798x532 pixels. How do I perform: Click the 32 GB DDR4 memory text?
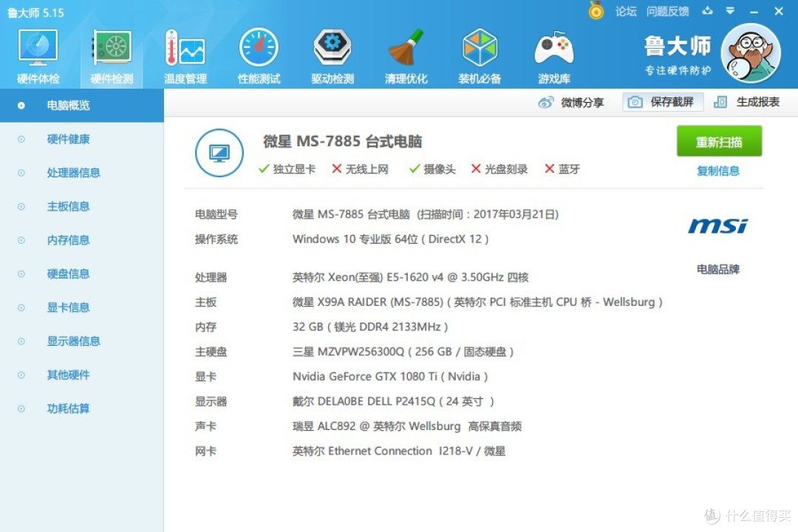pos(370,327)
